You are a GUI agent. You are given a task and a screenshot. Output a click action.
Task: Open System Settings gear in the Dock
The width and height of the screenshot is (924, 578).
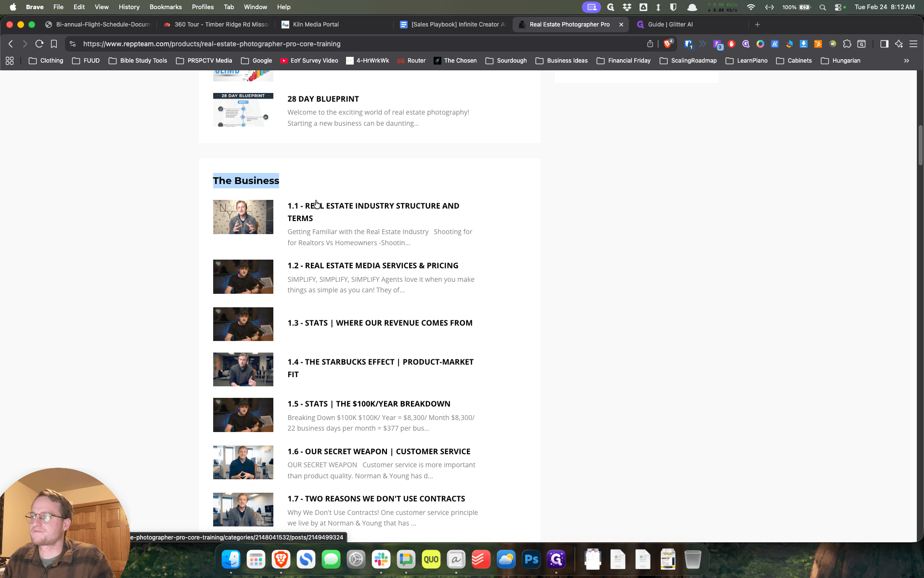[356, 559]
